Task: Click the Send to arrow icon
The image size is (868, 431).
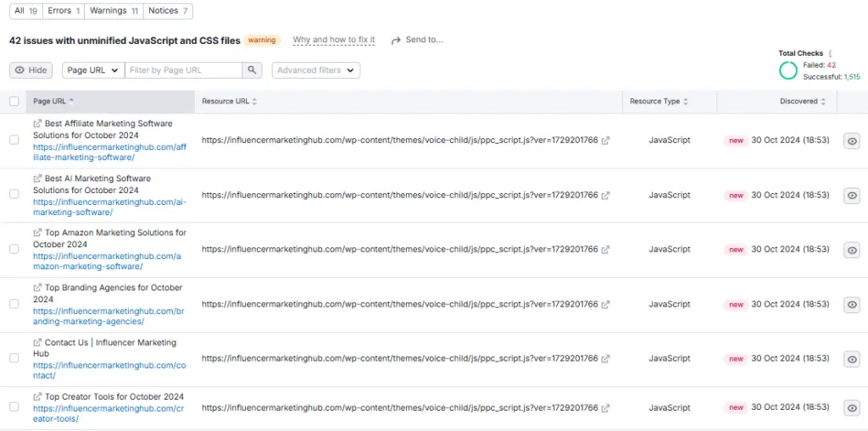Action: (x=396, y=41)
